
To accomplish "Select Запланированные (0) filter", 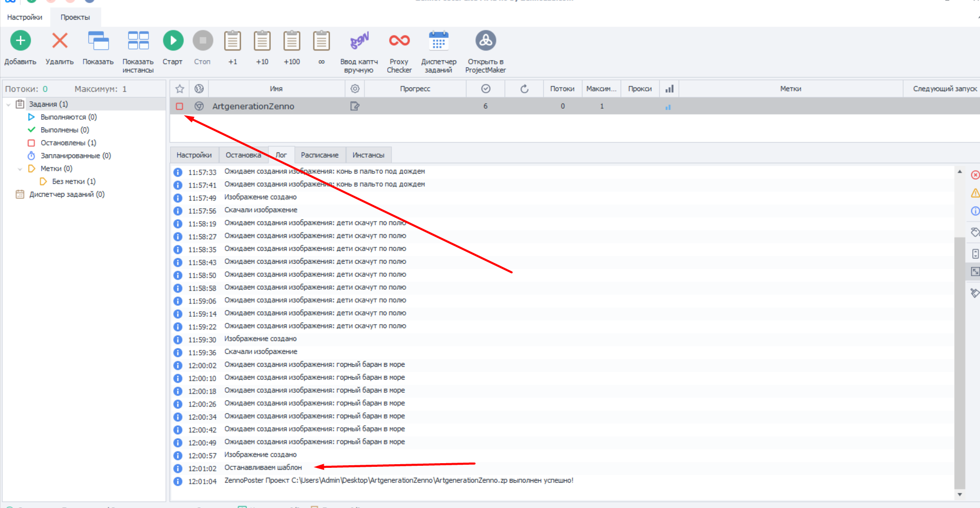I will (76, 156).
